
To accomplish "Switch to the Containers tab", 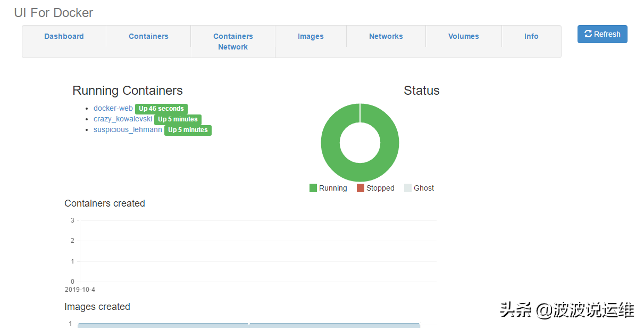I will (148, 36).
